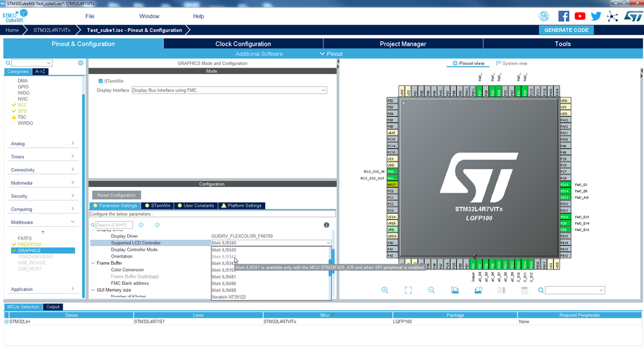This screenshot has width=644, height=348.
Task: Open Additional Software
Action: [x=259, y=53]
